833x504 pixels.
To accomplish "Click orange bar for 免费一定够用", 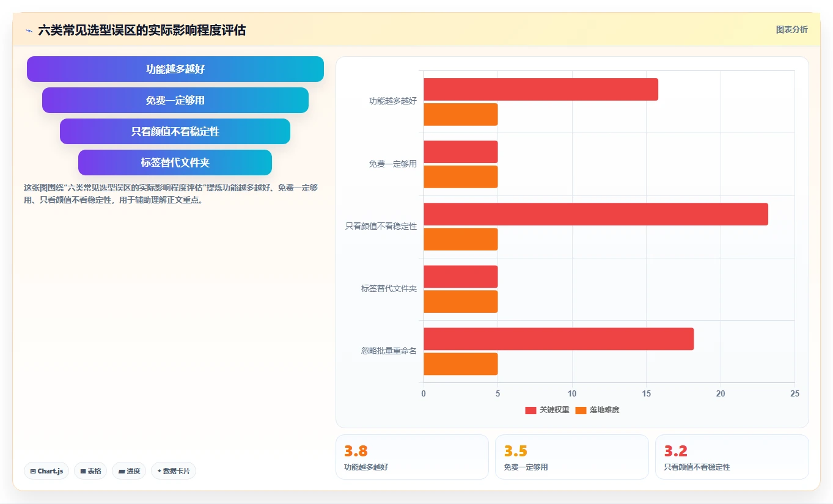I will [461, 177].
